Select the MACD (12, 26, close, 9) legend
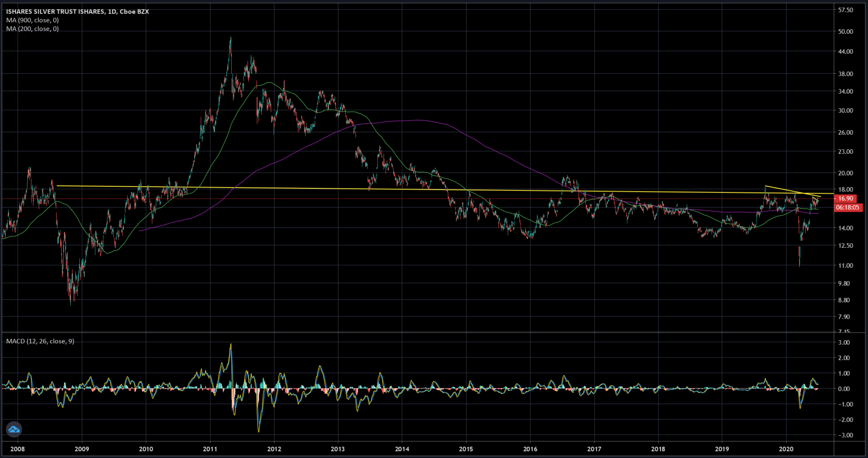The image size is (868, 458). point(40,341)
